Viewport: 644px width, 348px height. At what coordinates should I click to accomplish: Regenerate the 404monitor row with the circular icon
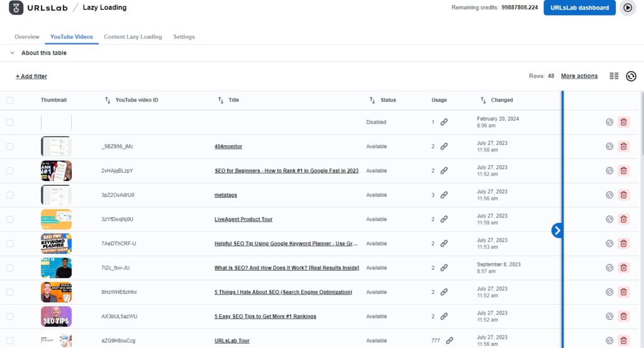pos(609,146)
